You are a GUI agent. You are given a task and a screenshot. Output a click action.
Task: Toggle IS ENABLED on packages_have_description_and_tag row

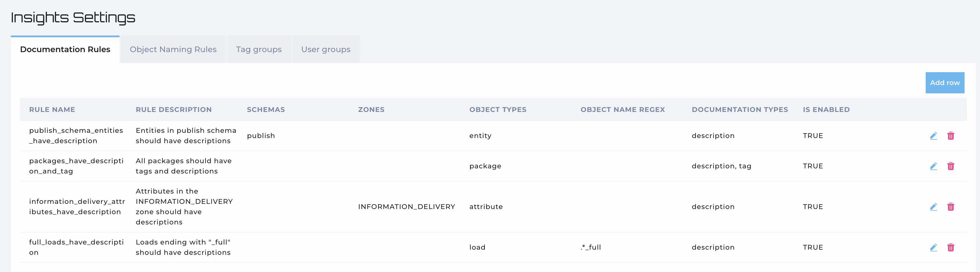click(812, 166)
